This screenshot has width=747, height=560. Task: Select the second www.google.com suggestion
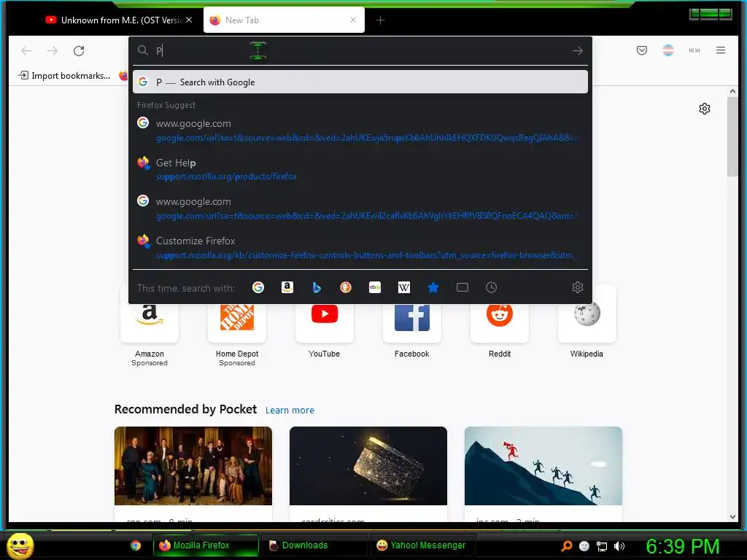pyautogui.click(x=360, y=209)
